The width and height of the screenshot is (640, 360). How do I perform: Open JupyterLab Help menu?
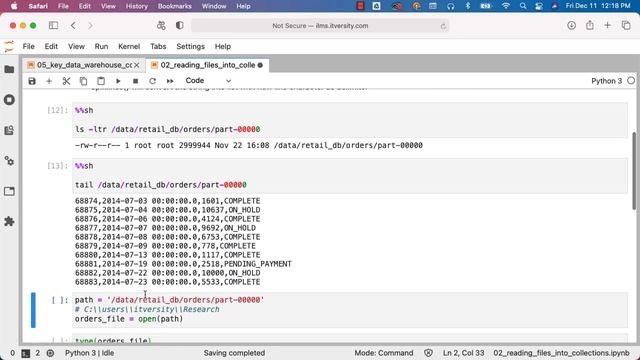click(223, 47)
